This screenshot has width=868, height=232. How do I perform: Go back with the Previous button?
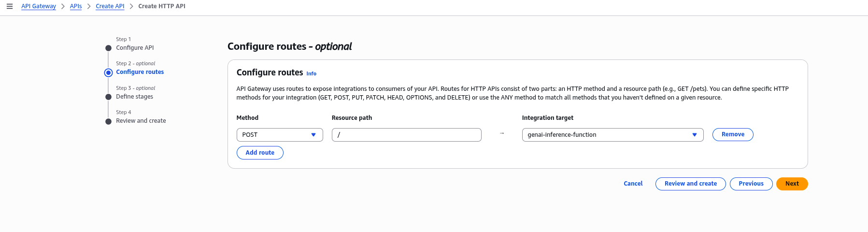[x=751, y=184]
